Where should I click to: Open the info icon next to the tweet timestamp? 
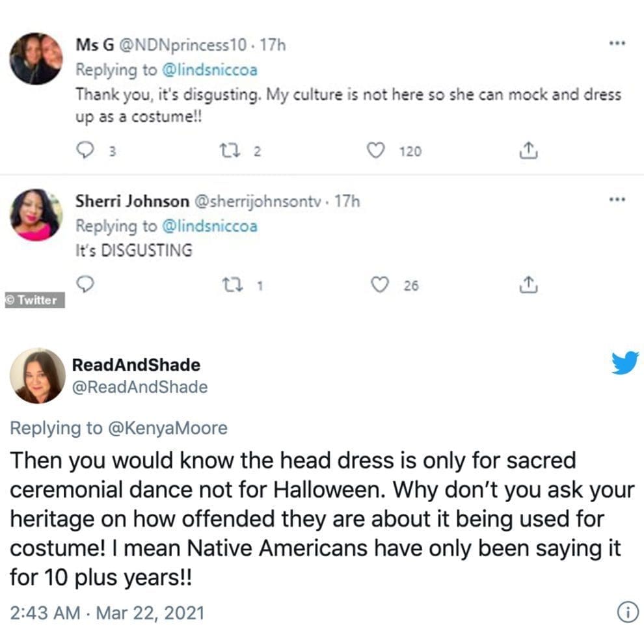pyautogui.click(x=626, y=610)
